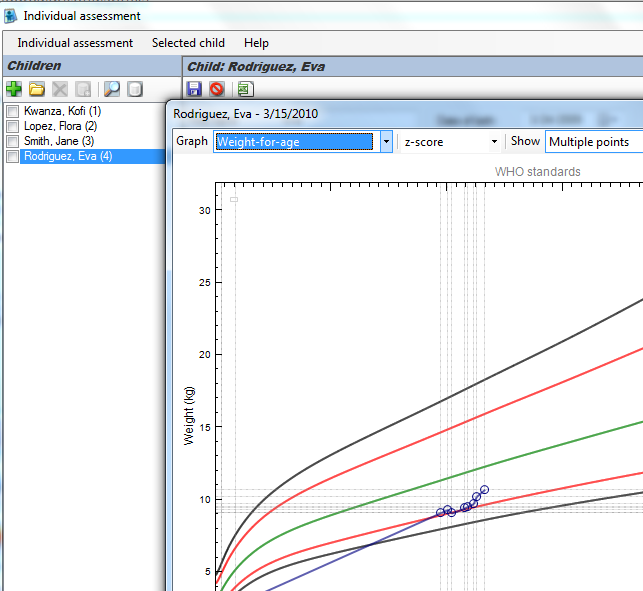Screen dimensions: 643x591
Task: Click the Child: Rodriguez, Eva panel header
Action: click(413, 66)
